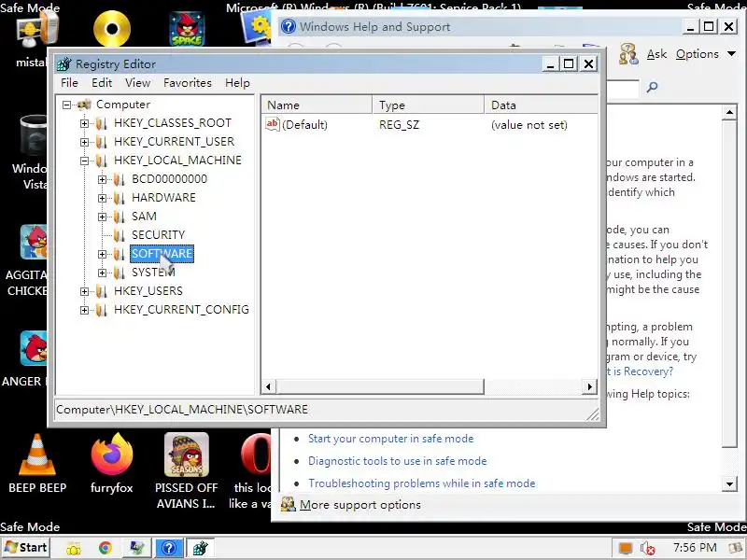This screenshot has height=560, width=747.
Task: Expand the BCD00000000 key
Action: pos(102,179)
